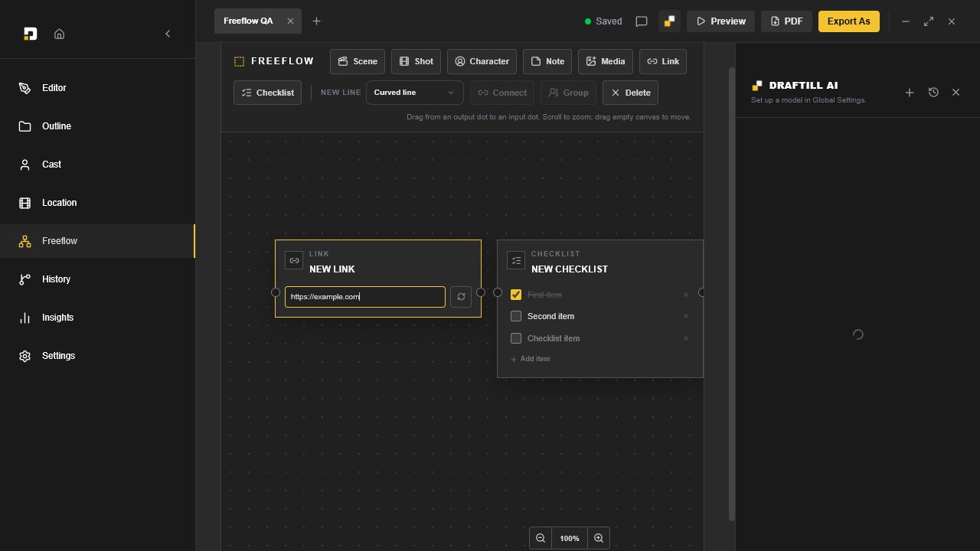Add a Shot node

(x=416, y=61)
